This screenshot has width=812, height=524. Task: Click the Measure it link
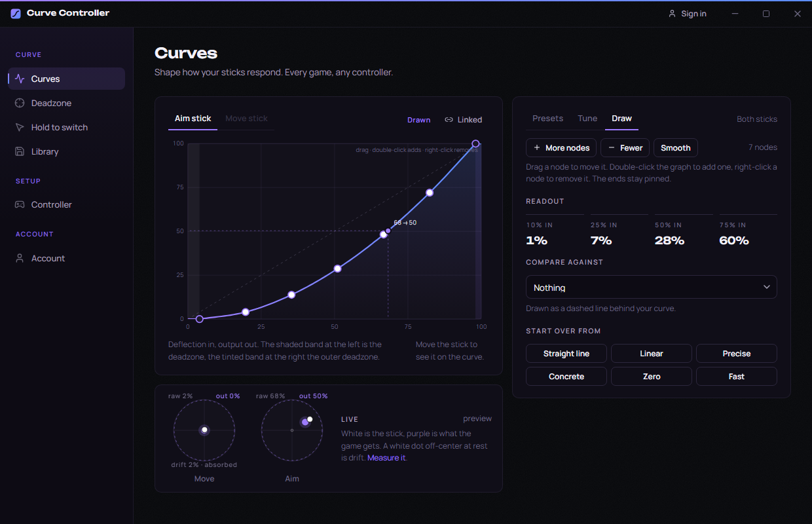coord(386,458)
